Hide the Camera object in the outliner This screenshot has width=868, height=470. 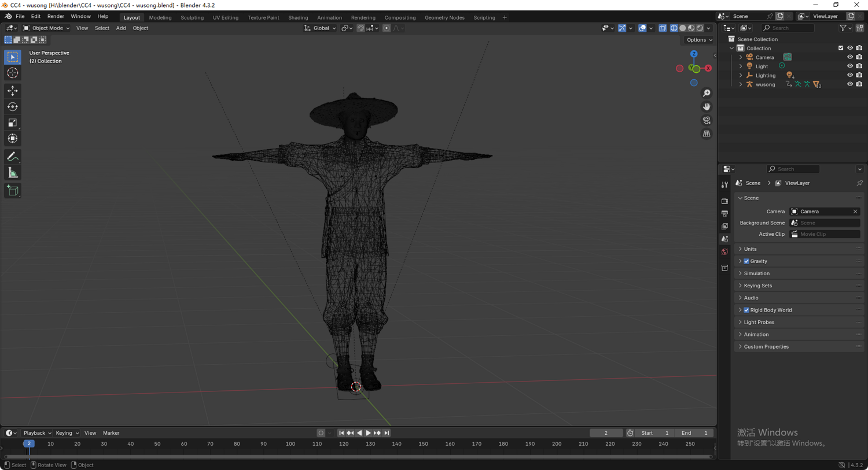pyautogui.click(x=849, y=57)
